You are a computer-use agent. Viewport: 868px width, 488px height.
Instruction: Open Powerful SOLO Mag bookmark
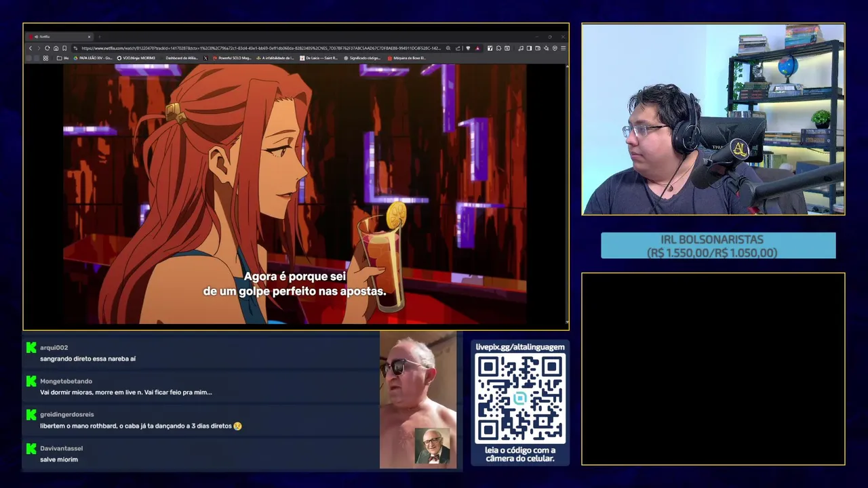click(232, 58)
